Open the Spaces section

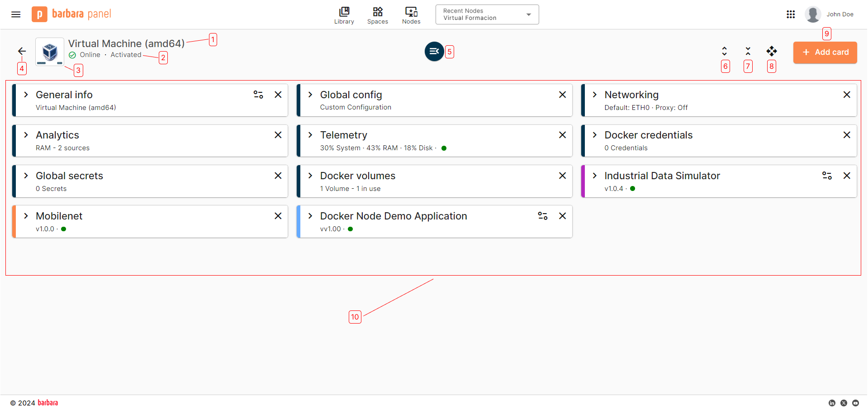377,14
